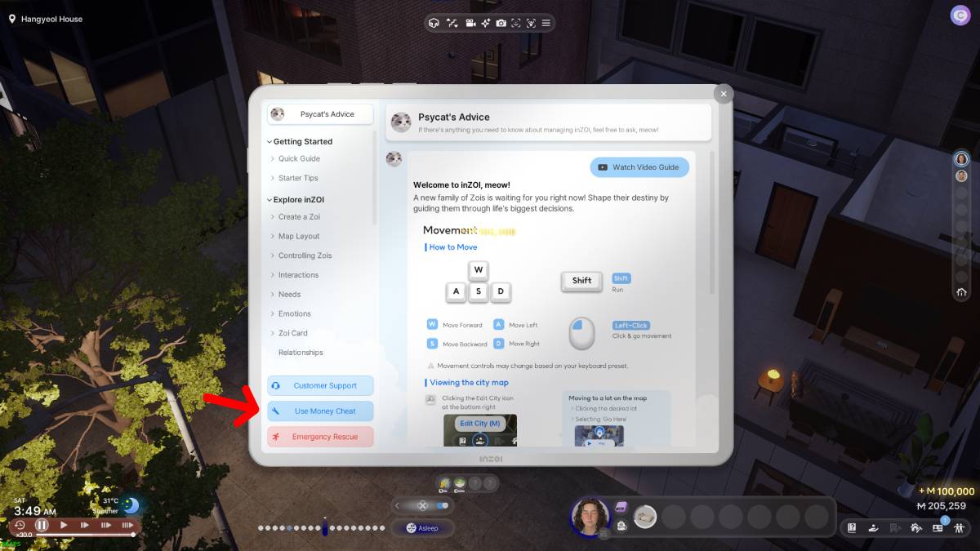
Task: Close the Psycat's Advice window
Action: [x=723, y=94]
